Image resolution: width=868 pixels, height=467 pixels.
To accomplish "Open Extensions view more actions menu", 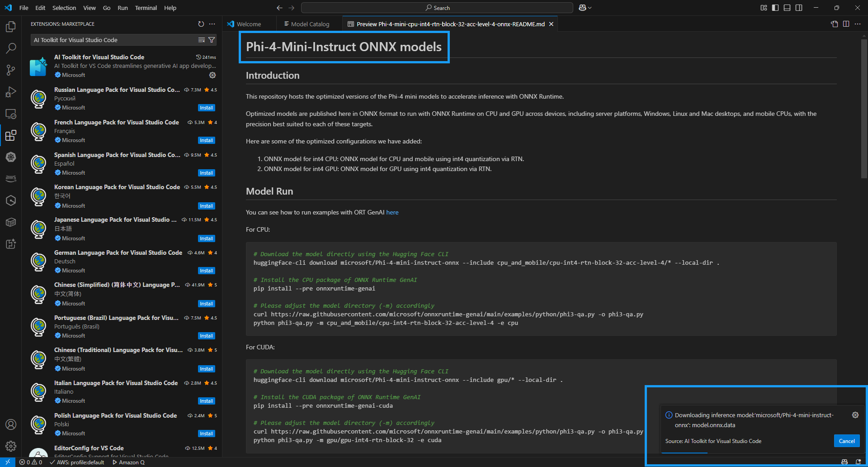I will (x=212, y=24).
